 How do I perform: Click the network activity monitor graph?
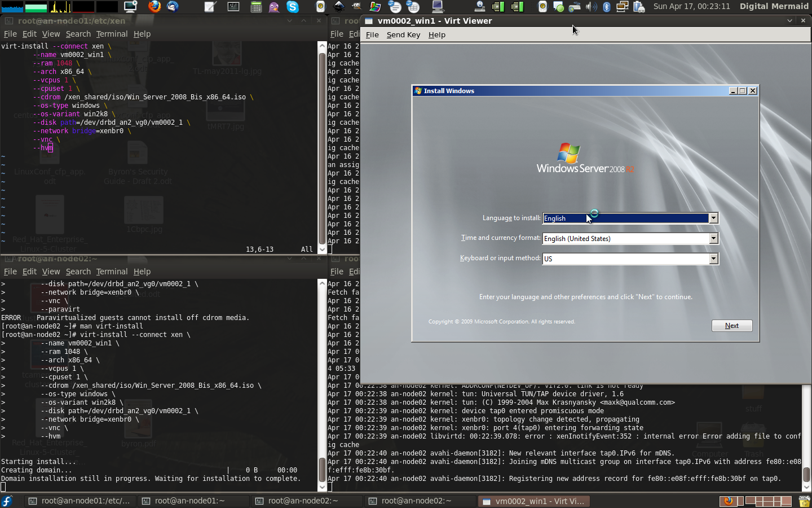(x=60, y=7)
